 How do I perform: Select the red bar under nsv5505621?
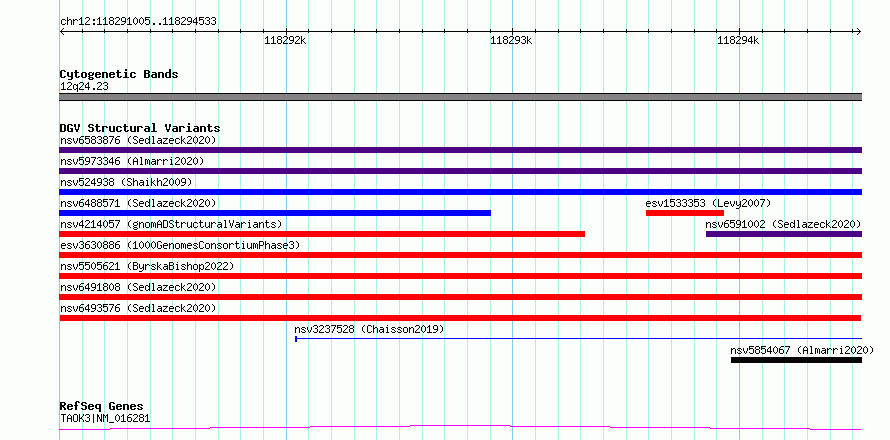click(x=460, y=276)
